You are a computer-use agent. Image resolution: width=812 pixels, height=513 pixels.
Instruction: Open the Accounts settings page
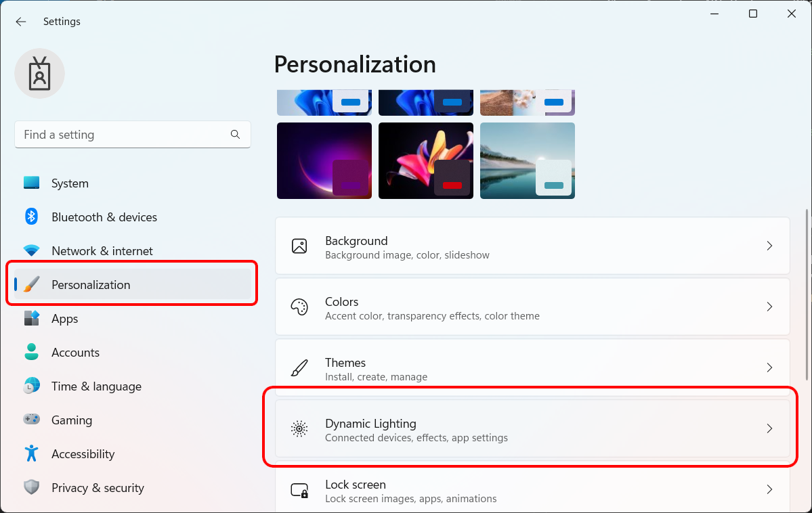pos(75,353)
